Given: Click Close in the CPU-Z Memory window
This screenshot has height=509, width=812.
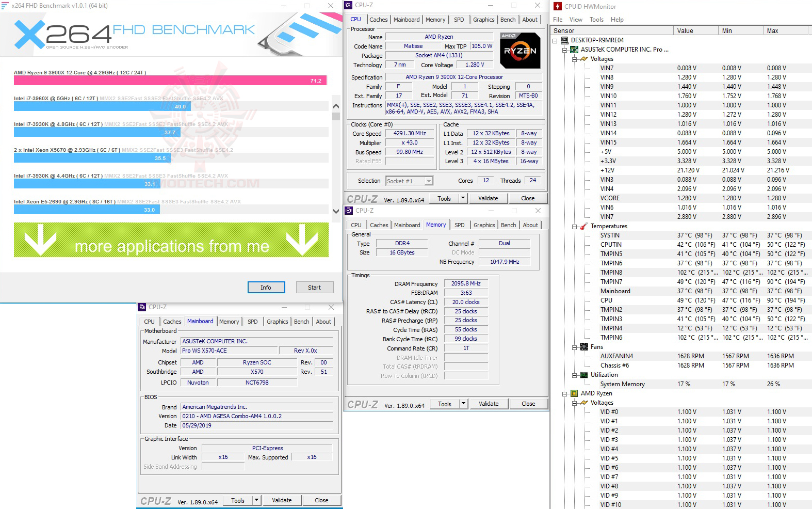Looking at the screenshot, I should [528, 404].
